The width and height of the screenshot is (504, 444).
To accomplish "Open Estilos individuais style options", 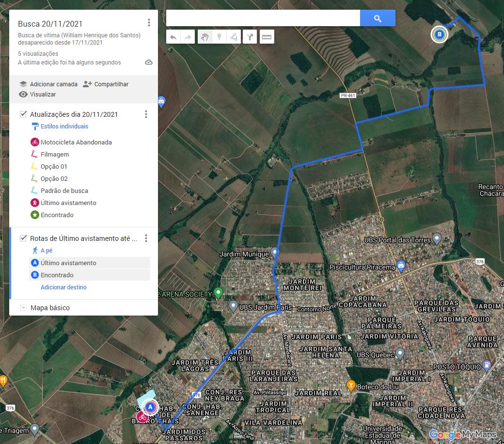I will click(x=64, y=127).
